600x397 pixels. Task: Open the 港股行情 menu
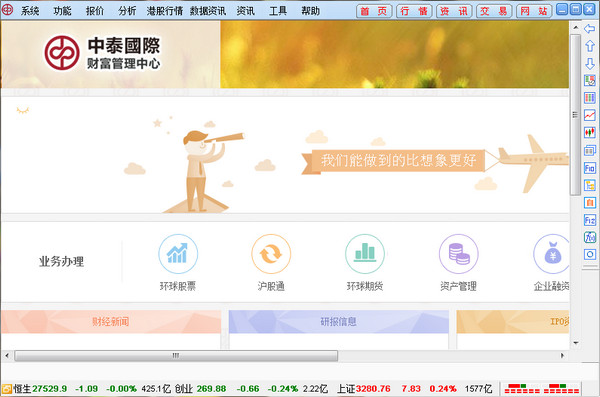pyautogui.click(x=165, y=11)
